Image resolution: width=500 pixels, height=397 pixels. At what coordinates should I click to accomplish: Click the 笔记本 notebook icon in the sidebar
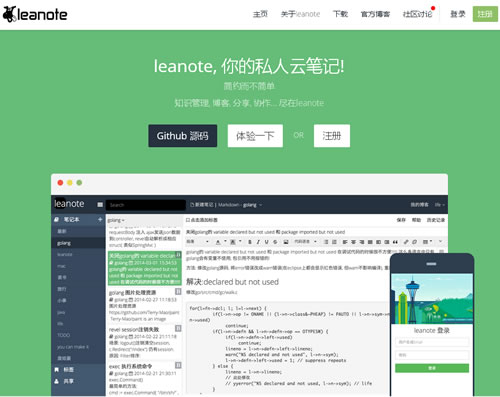click(57, 219)
